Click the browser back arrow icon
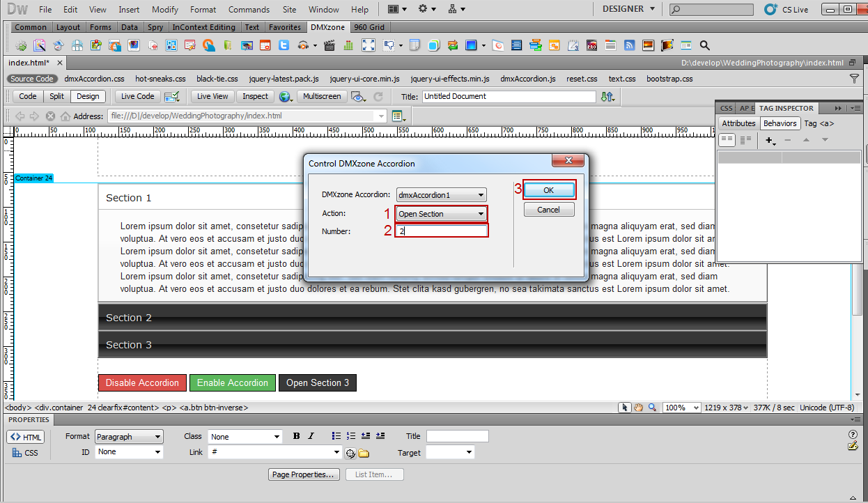The height and width of the screenshot is (503, 868). pyautogui.click(x=20, y=116)
